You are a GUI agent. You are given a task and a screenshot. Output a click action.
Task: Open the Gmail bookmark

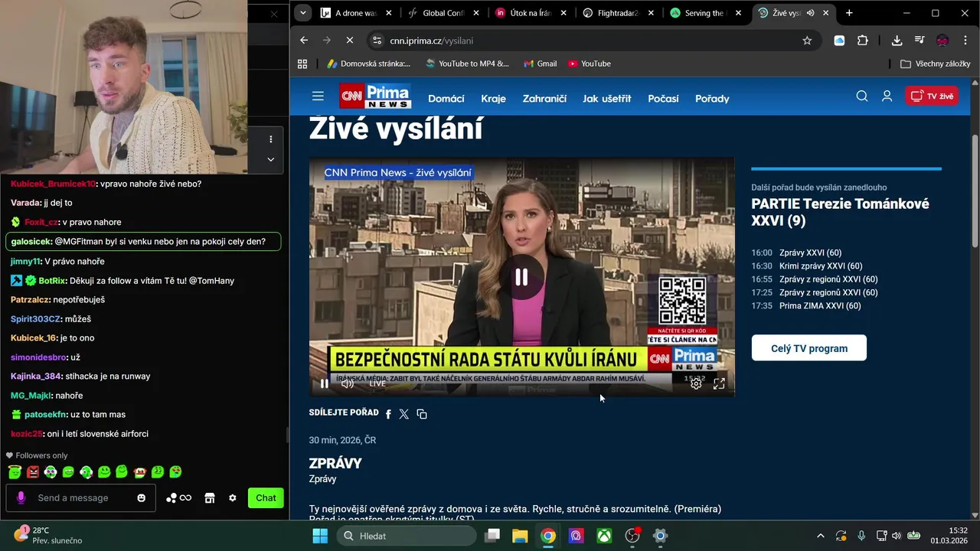pyautogui.click(x=540, y=64)
